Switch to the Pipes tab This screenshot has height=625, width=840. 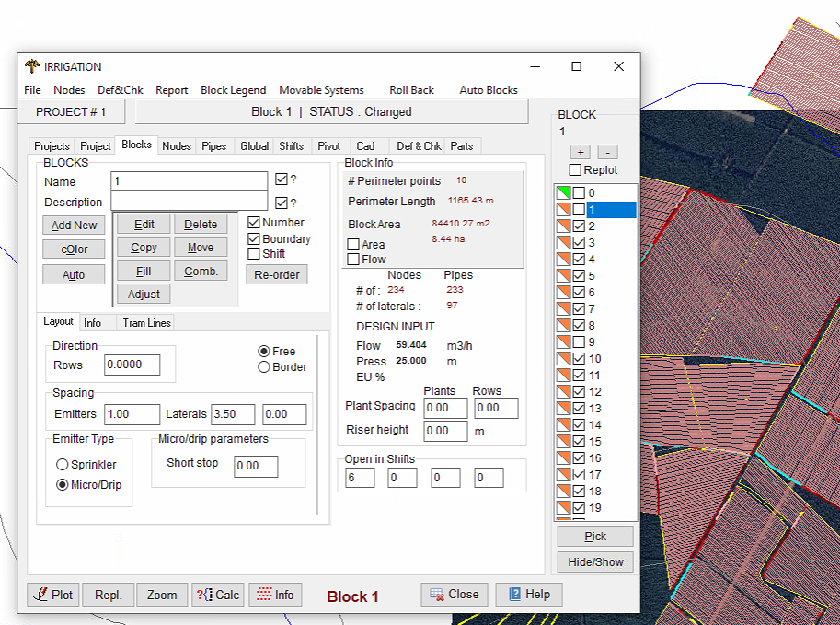tap(213, 146)
